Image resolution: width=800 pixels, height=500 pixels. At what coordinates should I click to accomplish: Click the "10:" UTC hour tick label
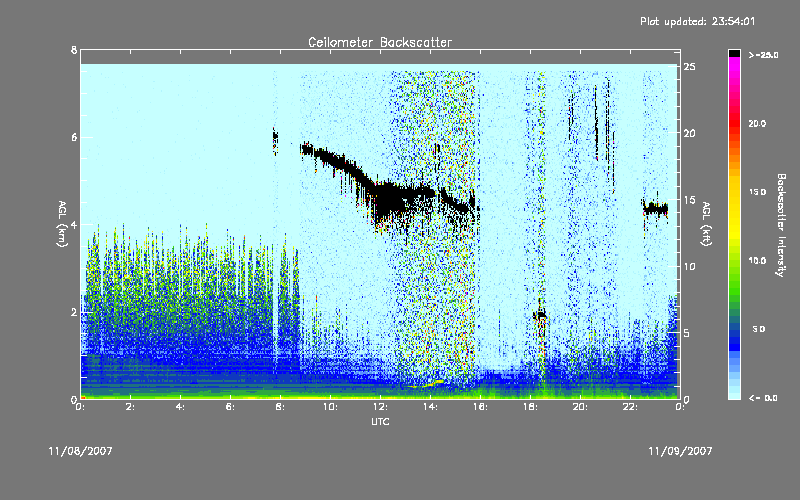(330, 407)
